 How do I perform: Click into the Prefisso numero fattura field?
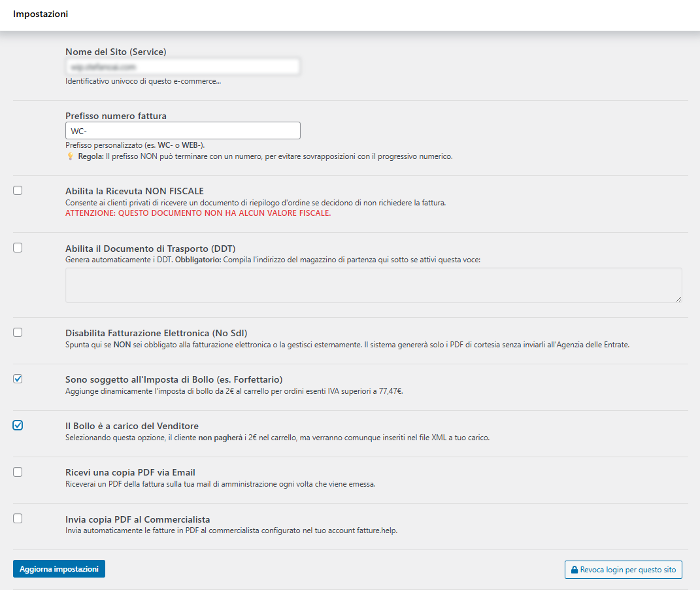182,131
